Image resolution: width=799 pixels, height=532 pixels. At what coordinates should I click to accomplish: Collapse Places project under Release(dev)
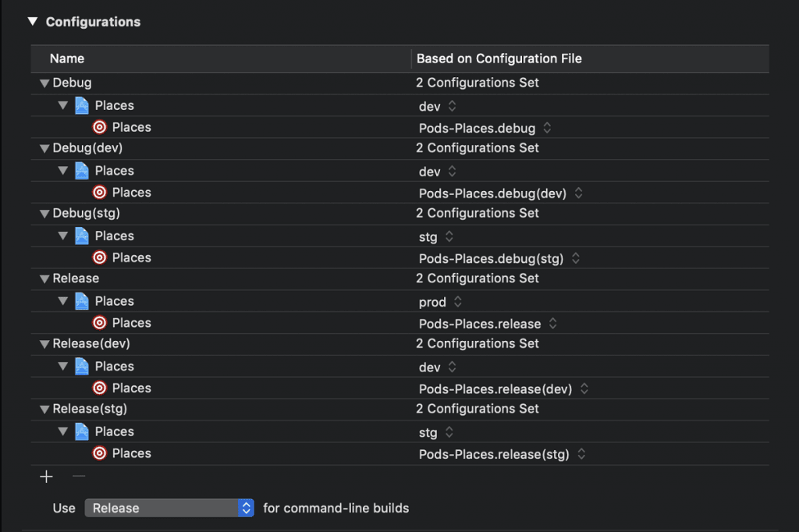coord(62,367)
